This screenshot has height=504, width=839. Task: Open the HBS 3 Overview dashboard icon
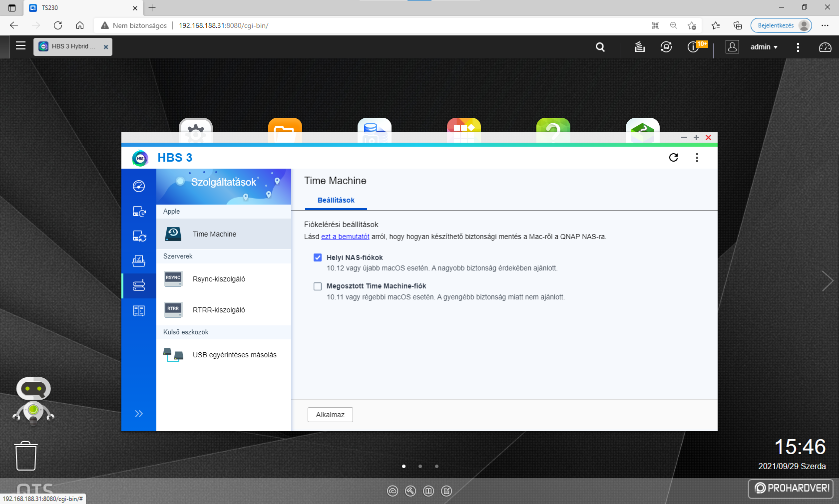pos(139,186)
